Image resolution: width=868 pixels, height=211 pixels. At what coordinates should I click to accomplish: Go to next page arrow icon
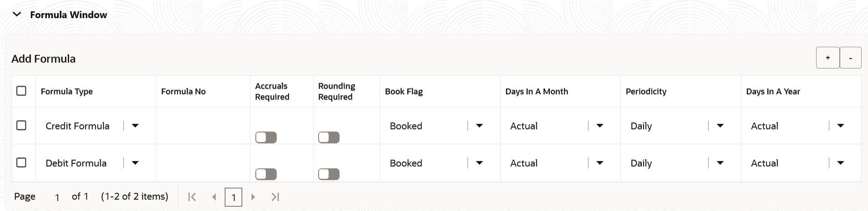[253, 197]
